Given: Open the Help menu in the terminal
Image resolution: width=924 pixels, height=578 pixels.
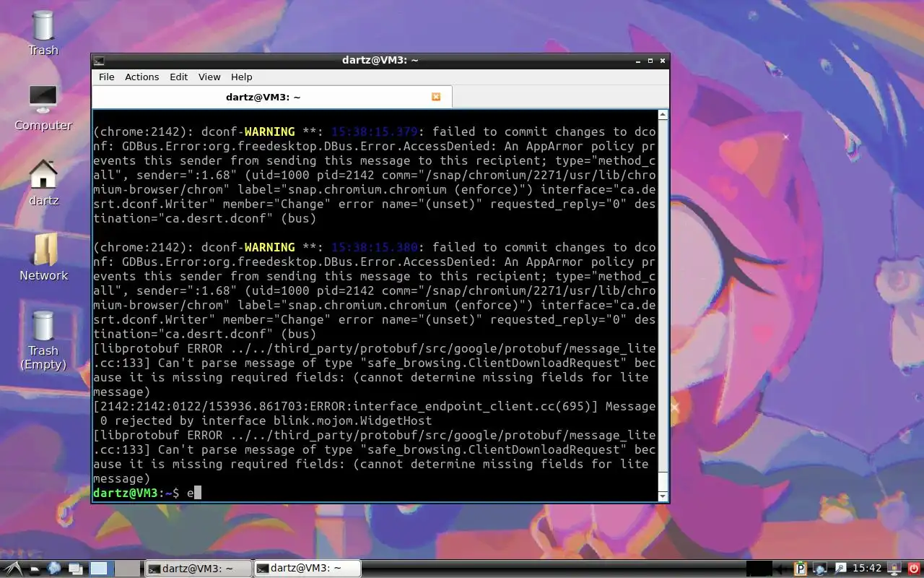Looking at the screenshot, I should (x=241, y=77).
